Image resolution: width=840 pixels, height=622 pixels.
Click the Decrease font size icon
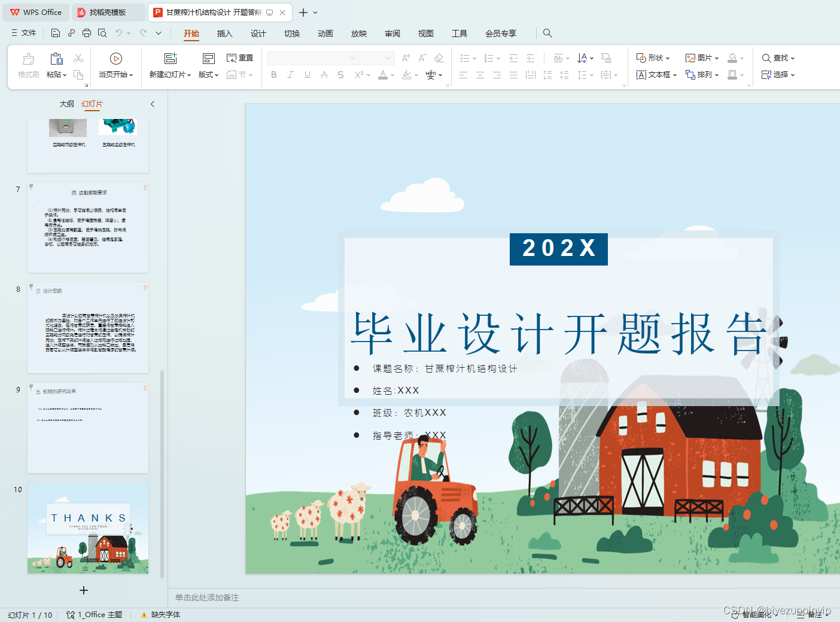(x=422, y=58)
